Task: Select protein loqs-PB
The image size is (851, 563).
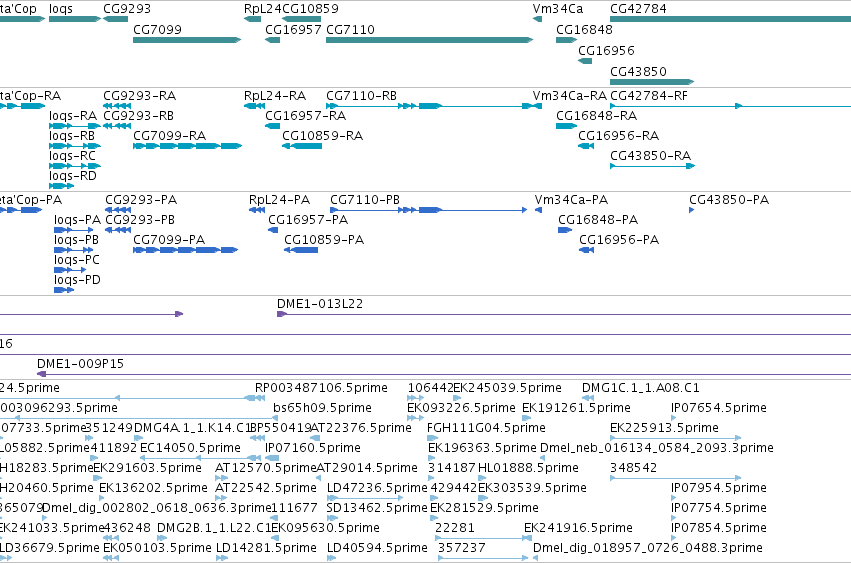Action: click(x=74, y=250)
